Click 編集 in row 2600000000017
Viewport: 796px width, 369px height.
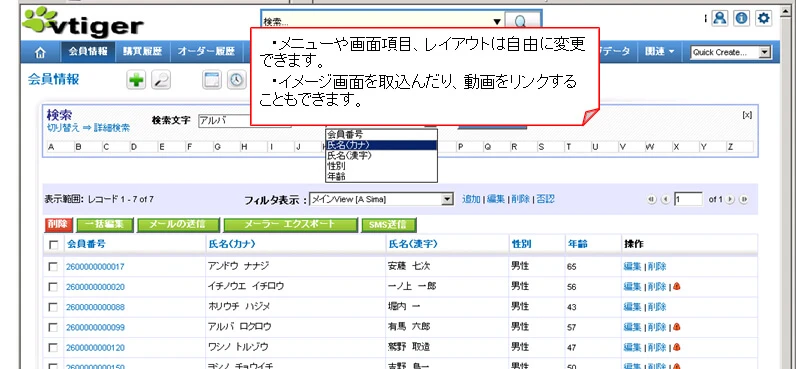633,266
